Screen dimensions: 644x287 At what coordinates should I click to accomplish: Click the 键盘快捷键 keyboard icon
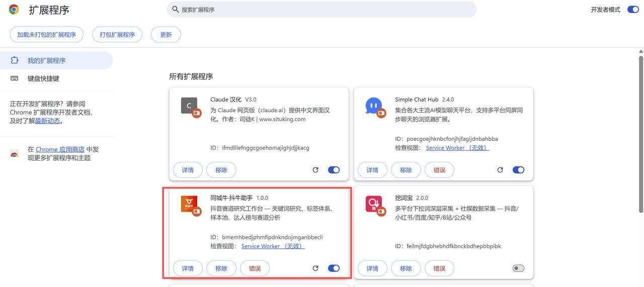tap(14, 78)
